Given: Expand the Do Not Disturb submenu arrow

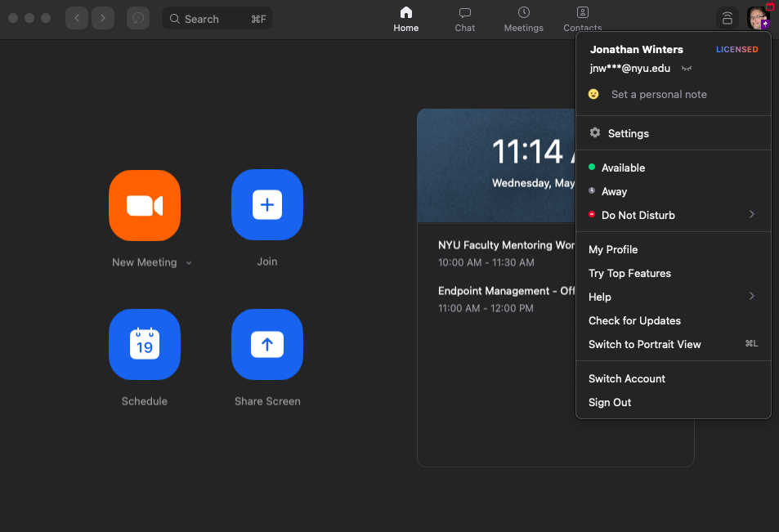Looking at the screenshot, I should (x=752, y=214).
